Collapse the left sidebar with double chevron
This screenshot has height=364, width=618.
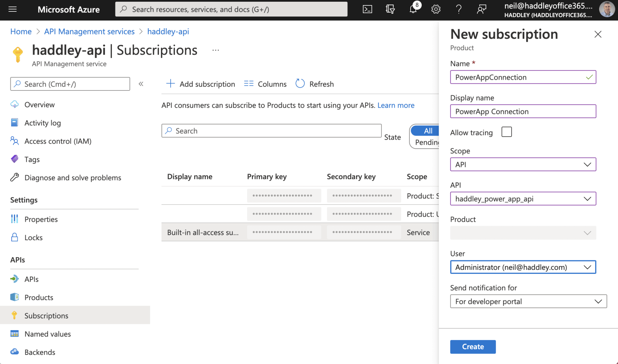pos(141,84)
